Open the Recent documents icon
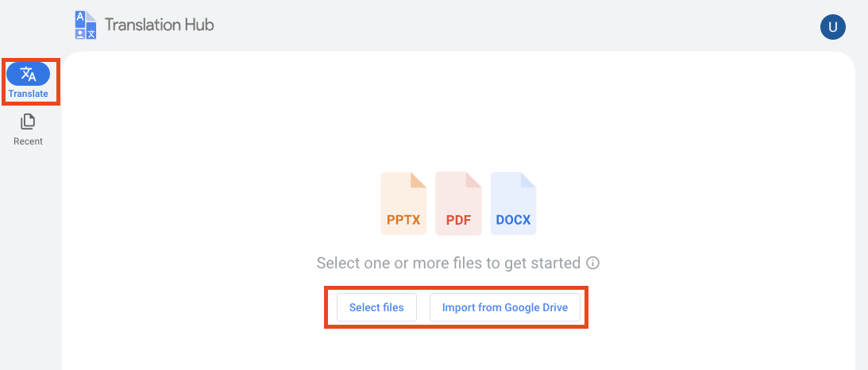This screenshot has width=868, height=370. [28, 121]
